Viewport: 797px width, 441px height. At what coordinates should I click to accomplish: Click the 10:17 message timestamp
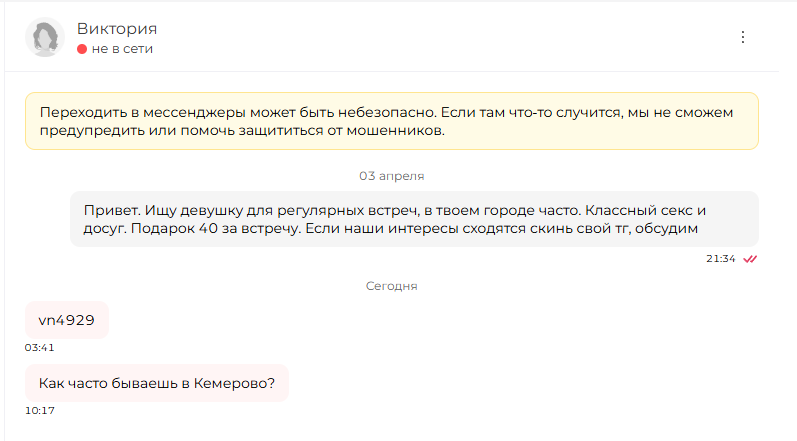[40, 411]
